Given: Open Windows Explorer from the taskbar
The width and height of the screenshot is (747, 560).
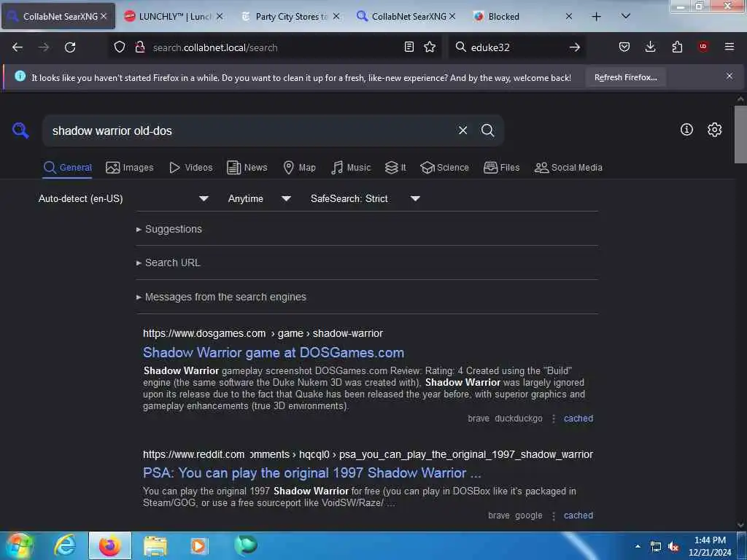Looking at the screenshot, I should coord(155,545).
